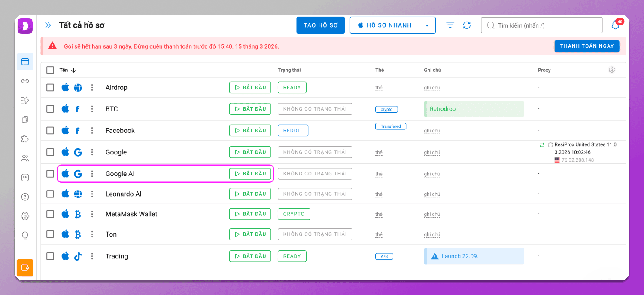The image size is (644, 295).
Task: Start the Ton profile with BẮT ĐẦU
Action: [250, 234]
